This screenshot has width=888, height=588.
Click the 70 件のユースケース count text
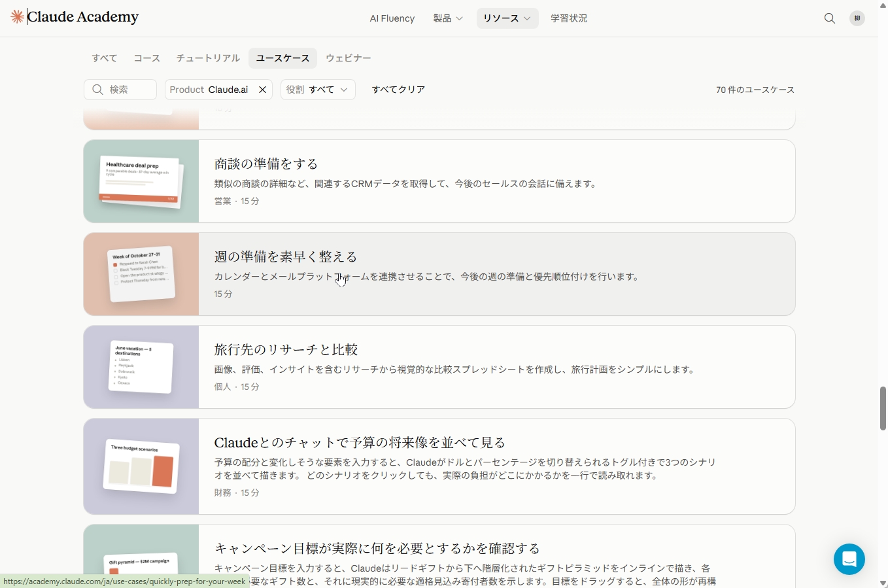point(755,90)
